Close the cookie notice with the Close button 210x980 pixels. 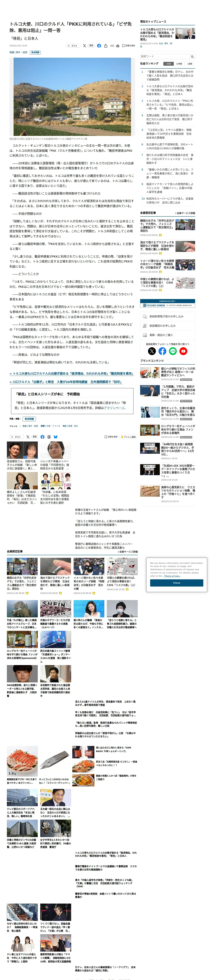point(176,582)
